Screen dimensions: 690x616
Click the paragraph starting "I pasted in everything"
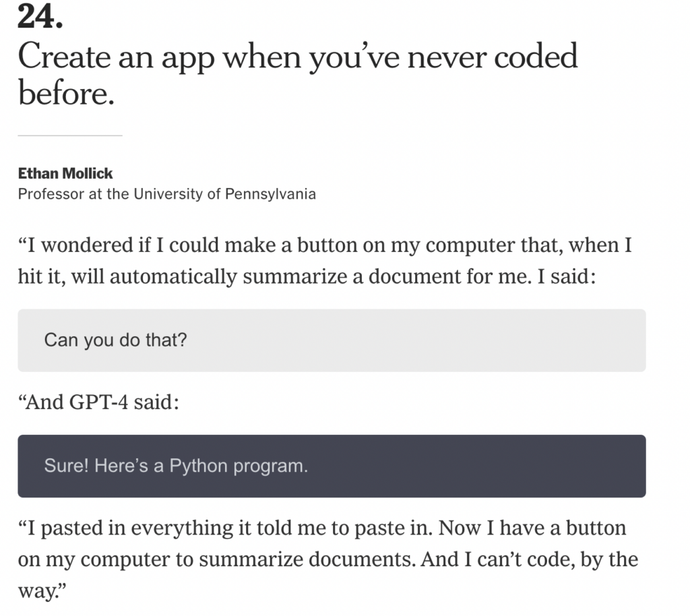pyautogui.click(x=328, y=559)
